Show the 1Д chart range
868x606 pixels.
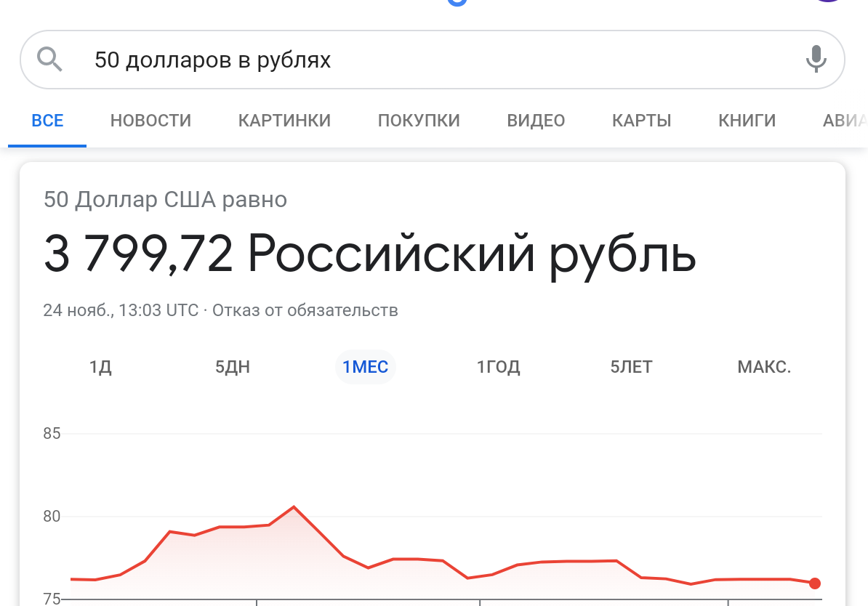(100, 367)
